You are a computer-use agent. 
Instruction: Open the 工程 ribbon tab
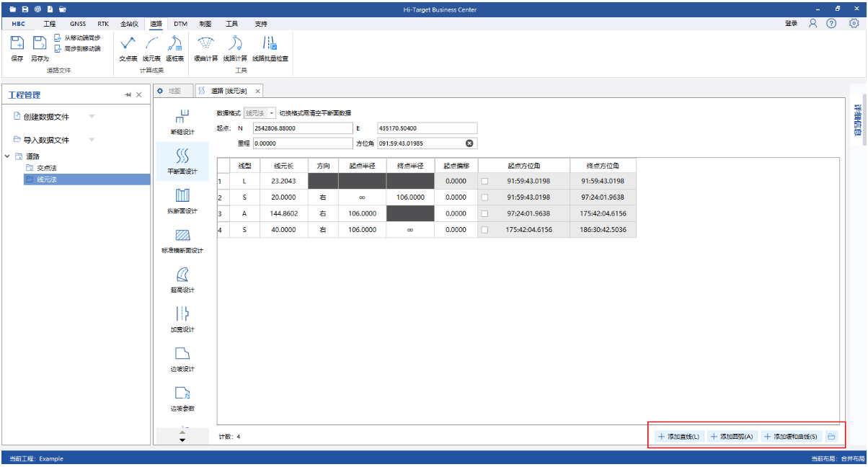click(x=49, y=24)
